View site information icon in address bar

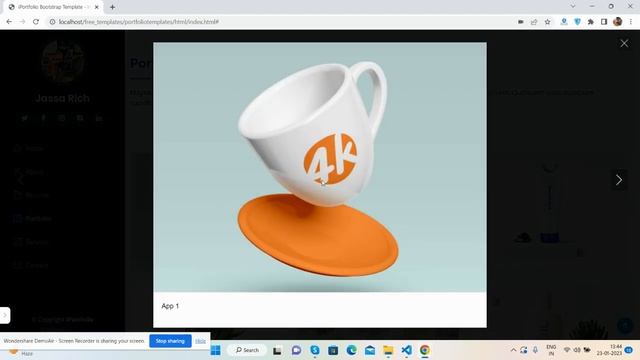pyautogui.click(x=52, y=22)
